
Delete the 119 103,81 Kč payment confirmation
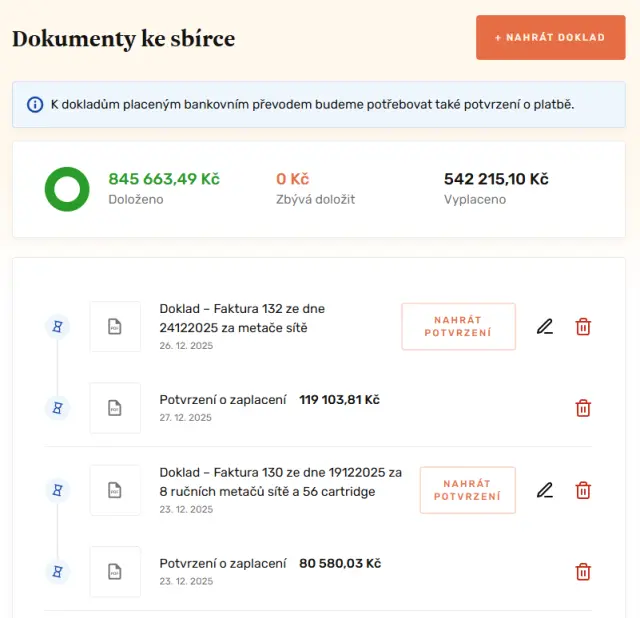(x=583, y=408)
